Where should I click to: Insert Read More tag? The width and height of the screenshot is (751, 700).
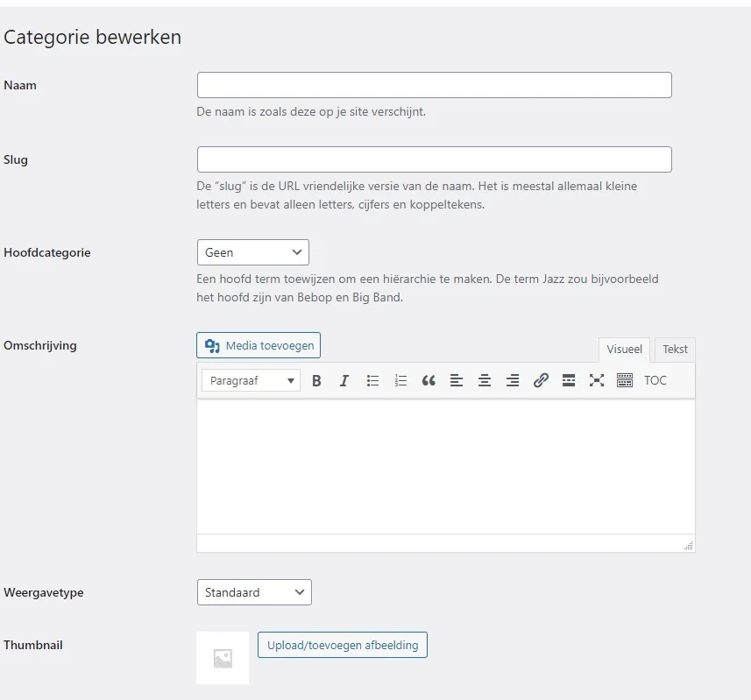(x=569, y=380)
